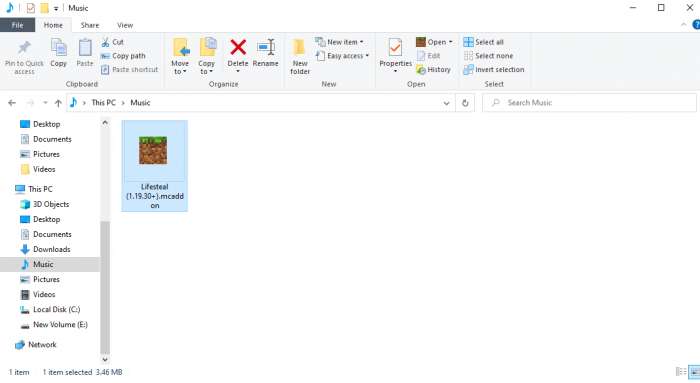
Task: Collapse the ribbon with the chevron
Action: [683, 25]
